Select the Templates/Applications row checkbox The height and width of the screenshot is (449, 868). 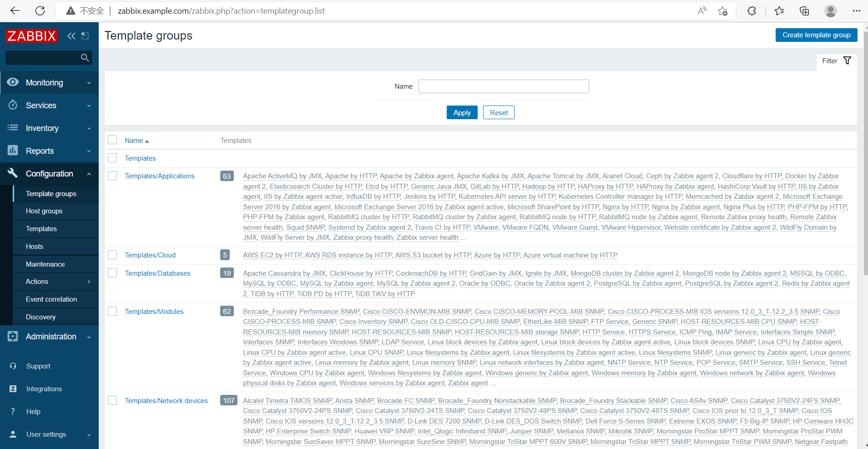(112, 176)
